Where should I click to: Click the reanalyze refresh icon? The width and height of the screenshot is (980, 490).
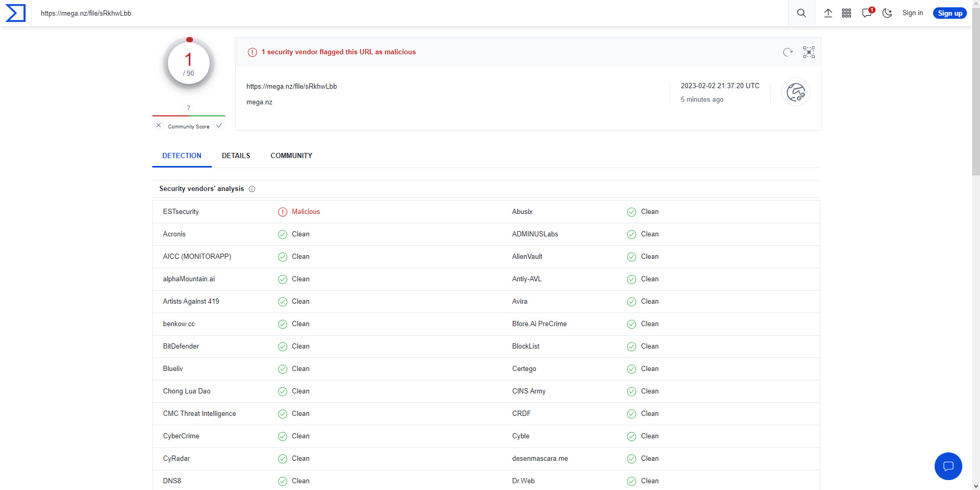788,52
